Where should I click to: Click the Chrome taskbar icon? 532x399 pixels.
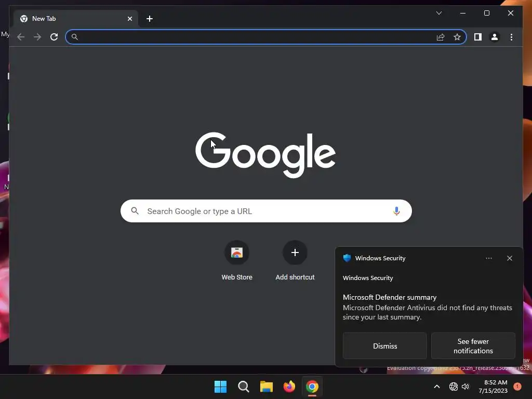point(312,387)
